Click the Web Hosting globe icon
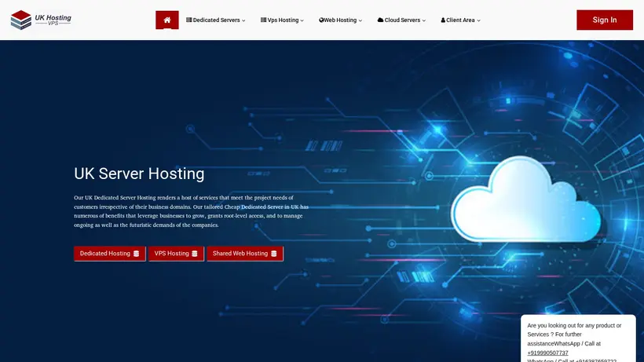644x362 pixels. click(321, 20)
